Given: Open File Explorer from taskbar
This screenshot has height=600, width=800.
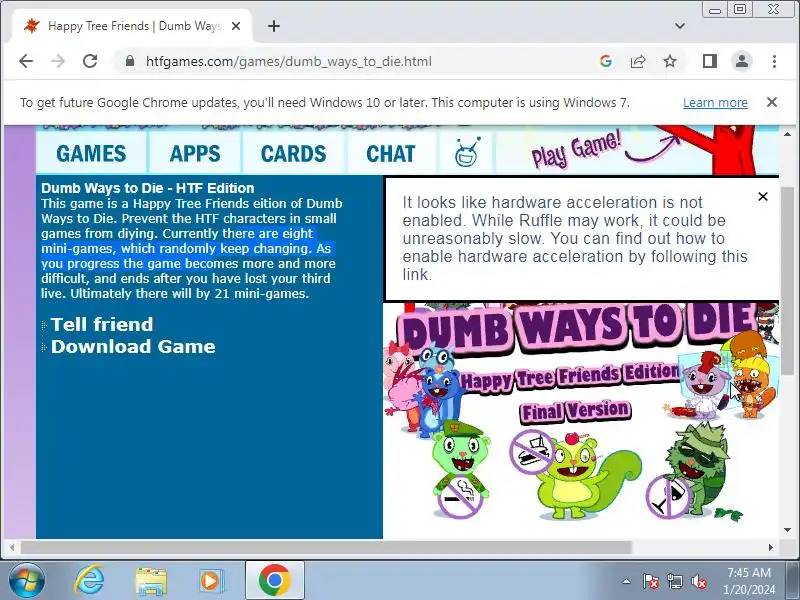Looking at the screenshot, I should click(x=151, y=581).
